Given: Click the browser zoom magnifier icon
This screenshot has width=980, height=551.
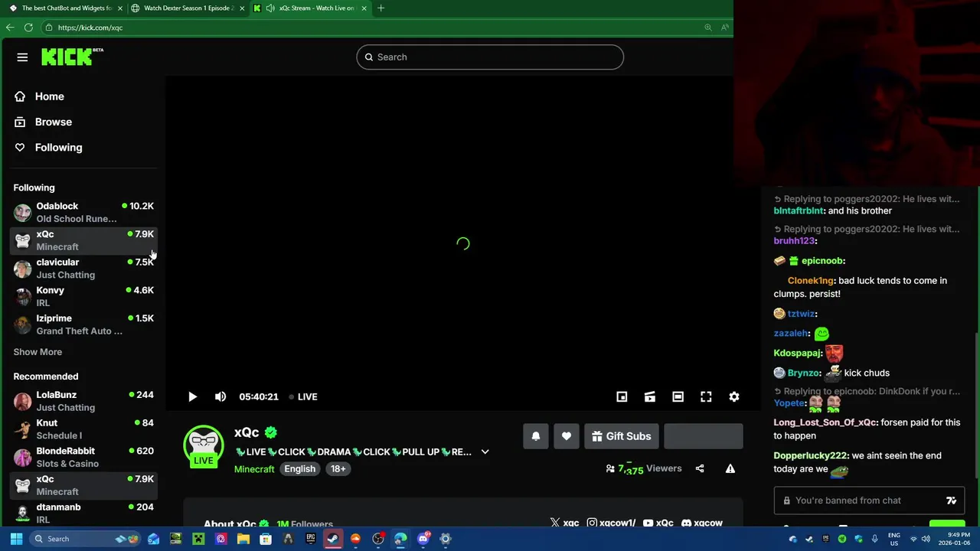Looking at the screenshot, I should coord(707,28).
